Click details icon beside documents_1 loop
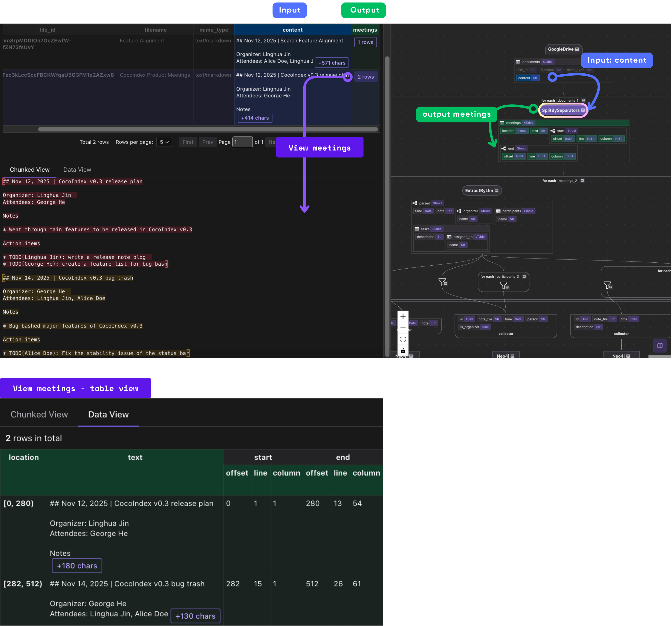Screen dimensions: 672x626 (x=583, y=100)
